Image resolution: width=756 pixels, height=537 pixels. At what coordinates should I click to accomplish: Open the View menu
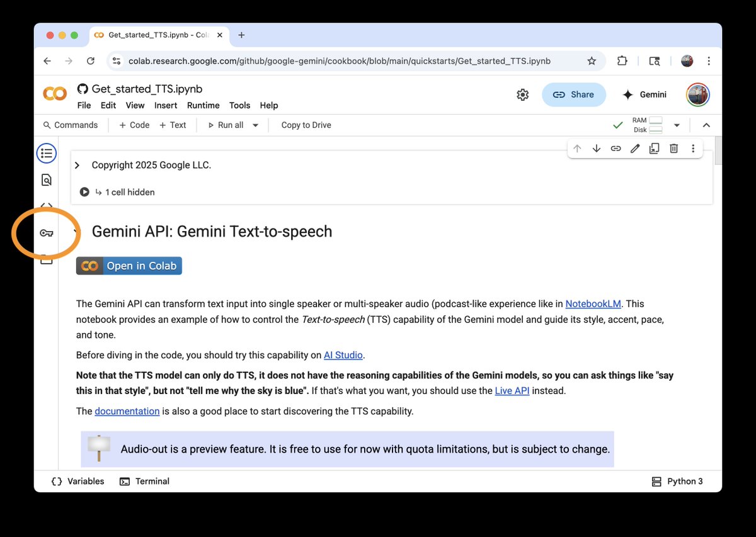pyautogui.click(x=135, y=105)
